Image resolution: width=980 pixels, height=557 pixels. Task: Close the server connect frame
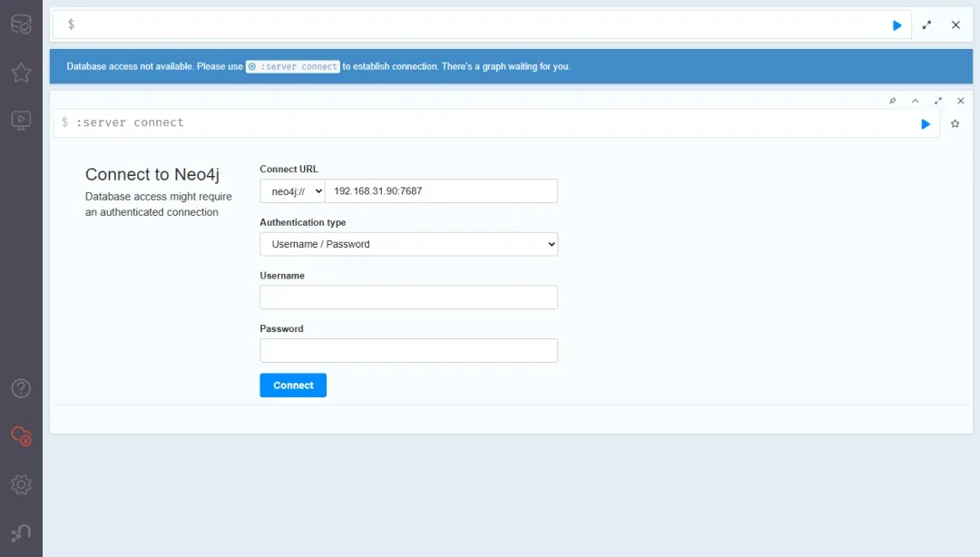point(961,101)
